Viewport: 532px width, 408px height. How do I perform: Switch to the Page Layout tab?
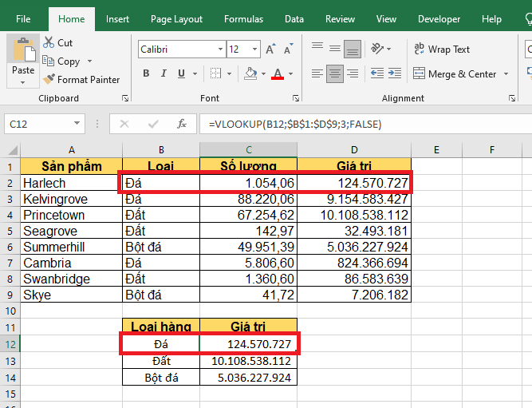tap(177, 19)
